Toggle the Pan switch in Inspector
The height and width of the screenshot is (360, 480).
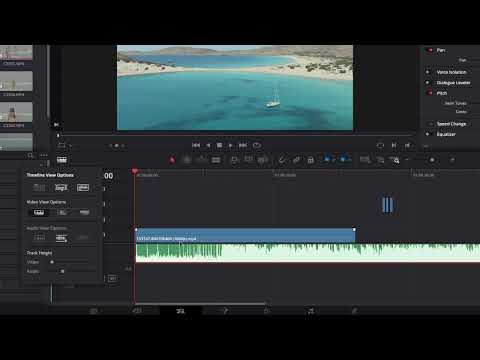(429, 50)
